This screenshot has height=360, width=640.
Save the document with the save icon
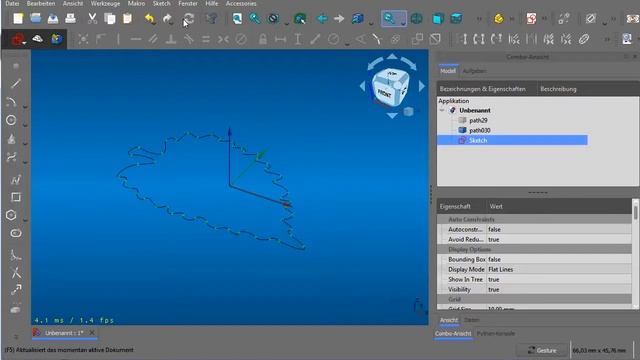tap(53, 18)
